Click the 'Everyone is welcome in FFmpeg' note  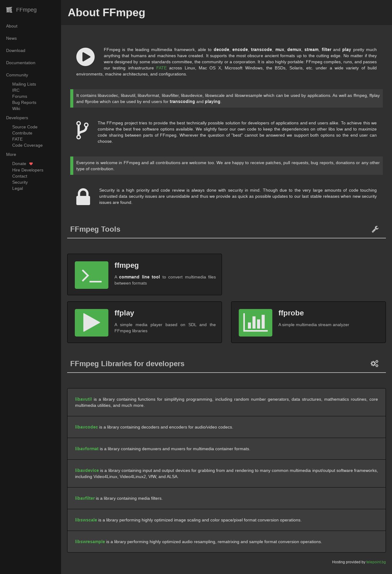click(227, 166)
